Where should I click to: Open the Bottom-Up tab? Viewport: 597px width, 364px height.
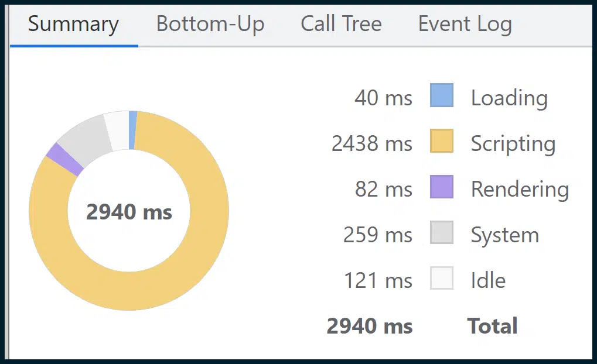tap(210, 25)
